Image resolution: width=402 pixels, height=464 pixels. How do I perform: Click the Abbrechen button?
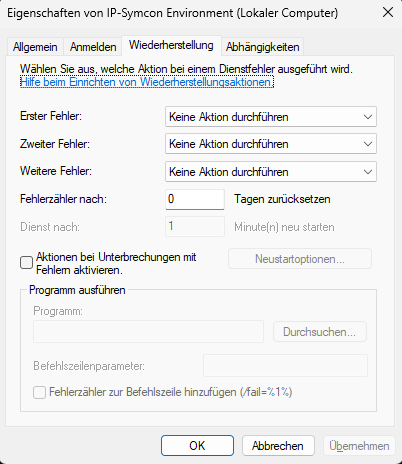pos(278,446)
